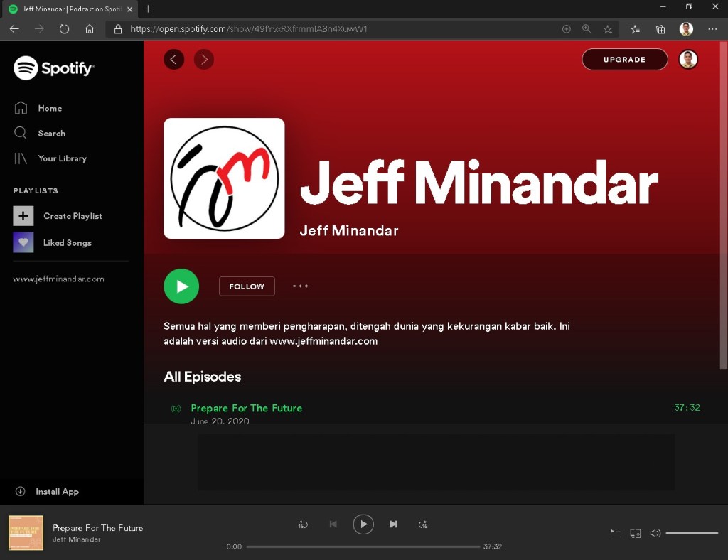The width and height of the screenshot is (728, 560).
Task: Follow the Jeff Minandar podcast
Action: click(x=247, y=286)
